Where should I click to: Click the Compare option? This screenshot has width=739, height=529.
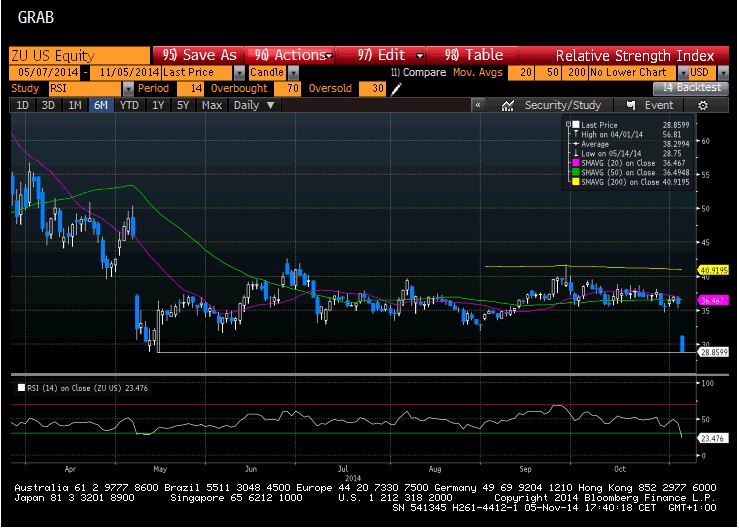418,73
